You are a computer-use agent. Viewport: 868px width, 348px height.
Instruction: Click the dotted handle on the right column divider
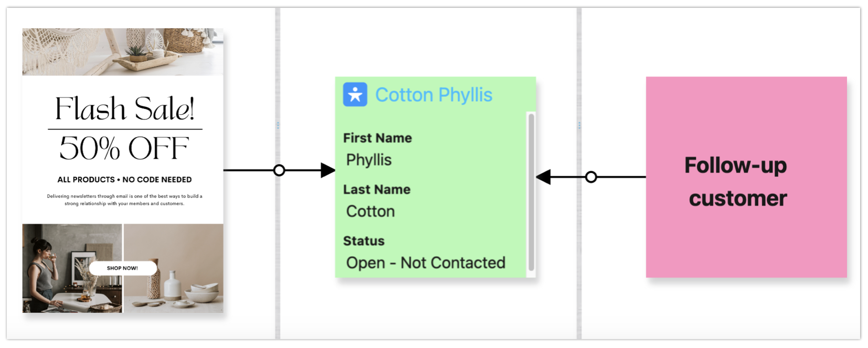[579, 125]
